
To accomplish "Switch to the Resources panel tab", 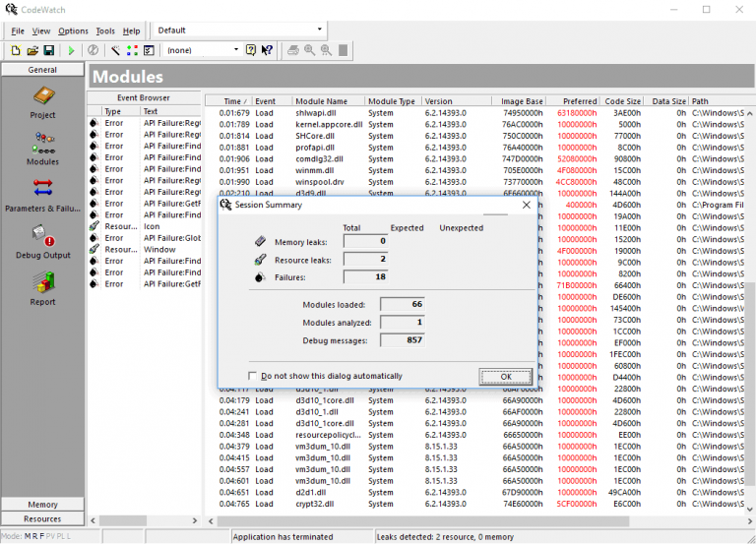I will click(x=42, y=518).
